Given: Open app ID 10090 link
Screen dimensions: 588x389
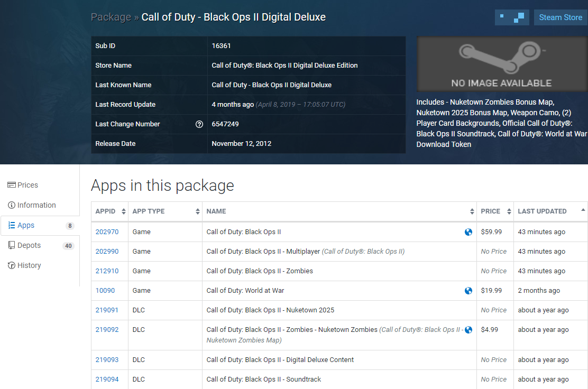Looking at the screenshot, I should coord(105,291).
